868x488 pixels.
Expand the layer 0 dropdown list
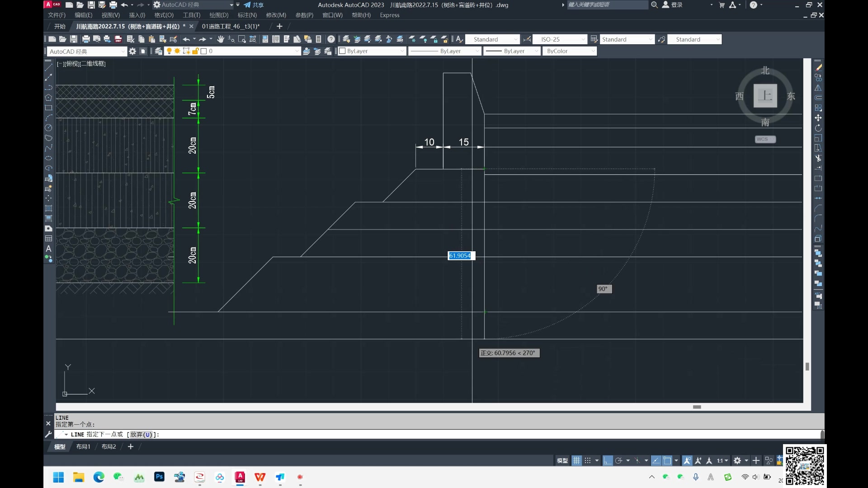click(297, 51)
